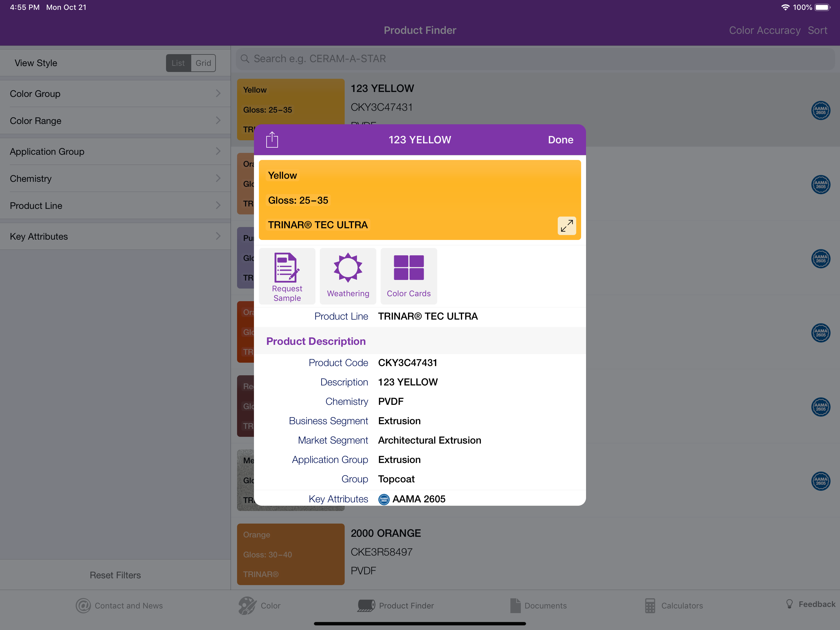Tap the AAMA 2605 badge on the sixth list row
The image size is (840, 630).
(x=821, y=481)
